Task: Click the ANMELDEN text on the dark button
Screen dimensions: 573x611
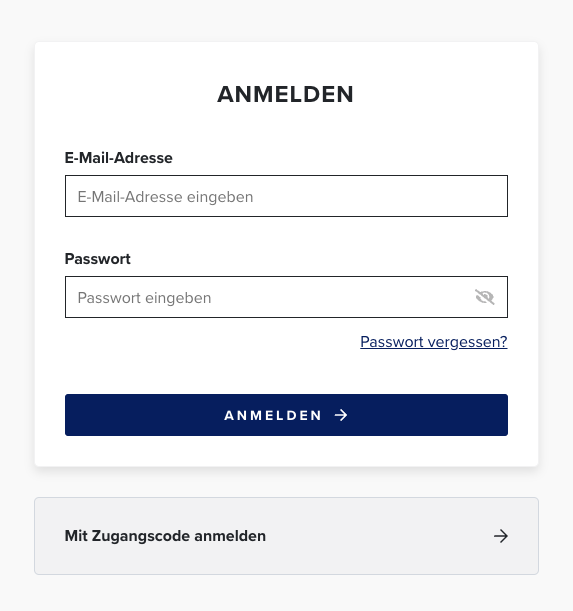Action: click(x=273, y=415)
